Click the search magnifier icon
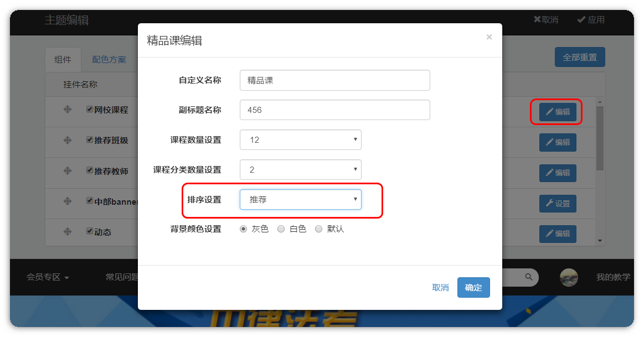The width and height of the screenshot is (644, 337). 529,277
